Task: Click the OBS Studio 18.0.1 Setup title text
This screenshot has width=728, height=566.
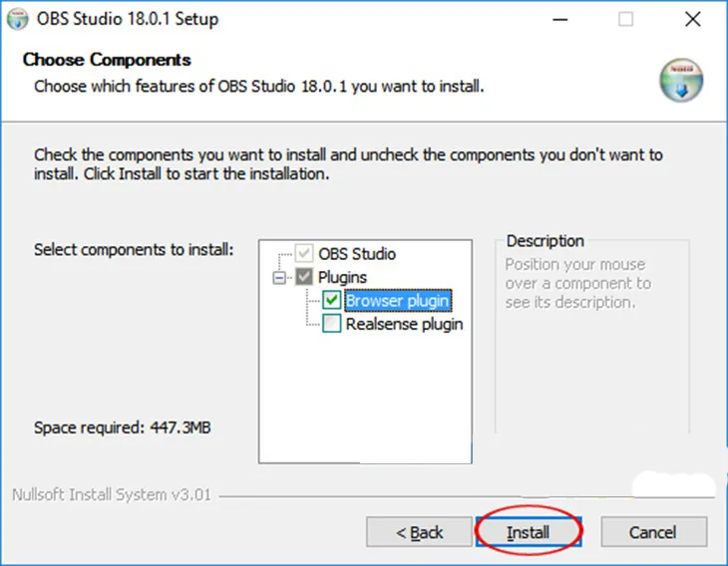Action: click(x=129, y=19)
